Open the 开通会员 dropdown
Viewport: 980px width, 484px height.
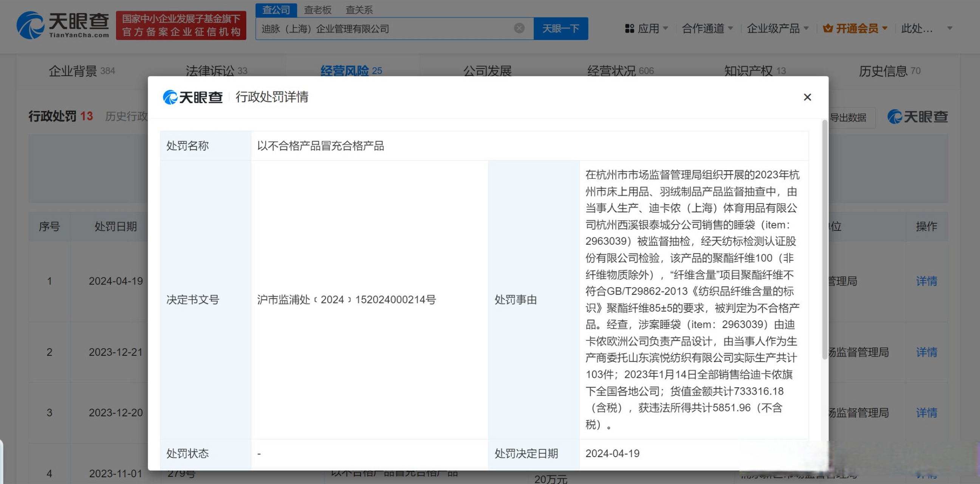click(855, 28)
